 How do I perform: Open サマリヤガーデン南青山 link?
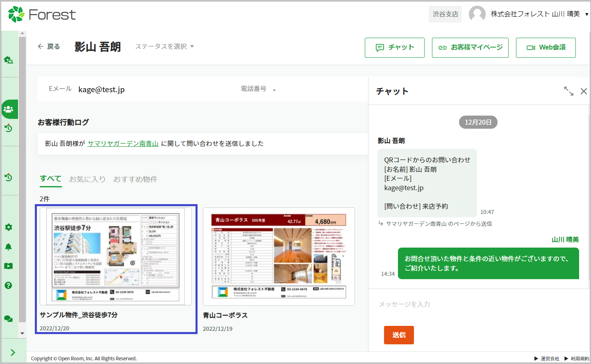point(123,143)
